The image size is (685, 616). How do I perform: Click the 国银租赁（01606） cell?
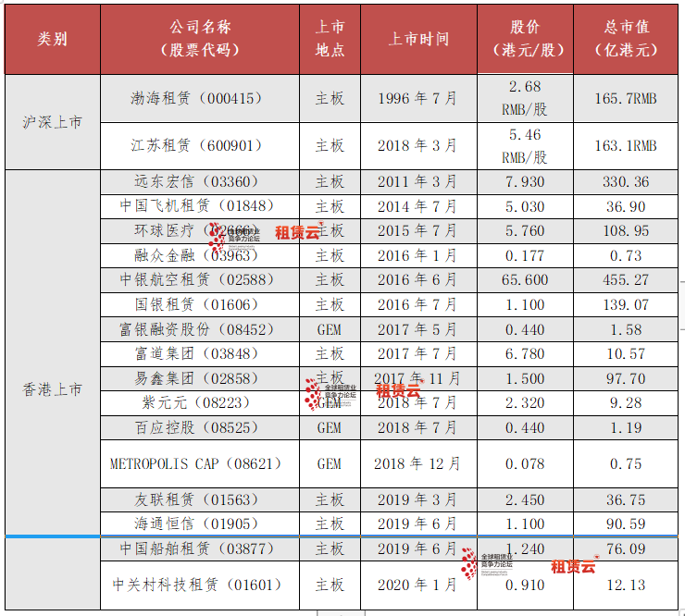pyautogui.click(x=200, y=304)
